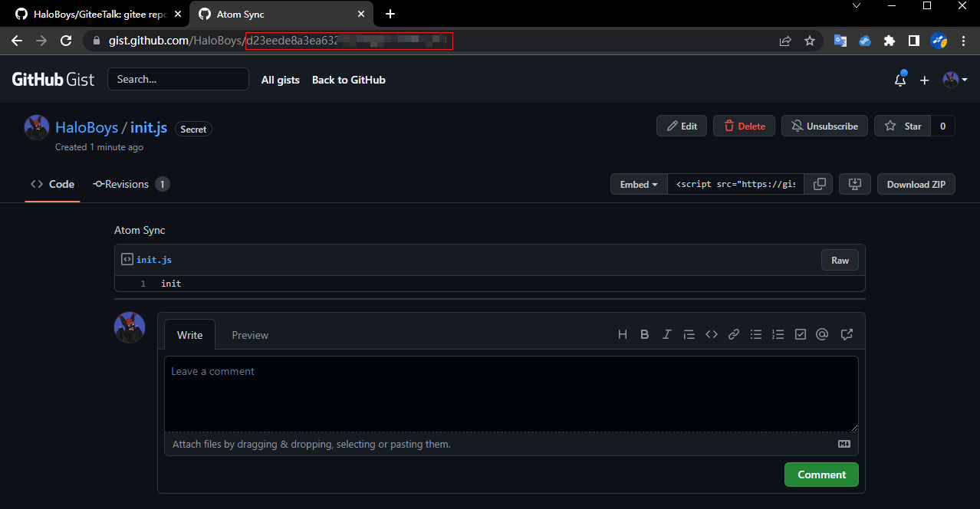The width and height of the screenshot is (980, 509).
Task: Select the Write tab
Action: click(x=190, y=335)
